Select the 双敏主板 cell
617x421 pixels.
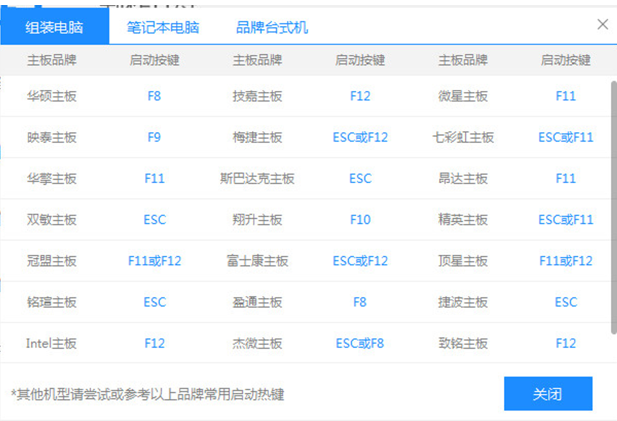pos(52,220)
